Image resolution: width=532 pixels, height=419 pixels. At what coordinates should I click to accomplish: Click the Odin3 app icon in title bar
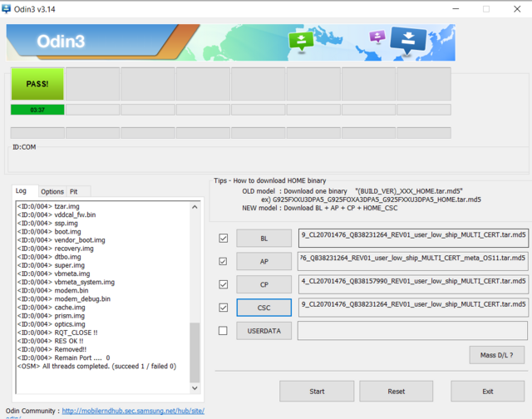point(6,9)
